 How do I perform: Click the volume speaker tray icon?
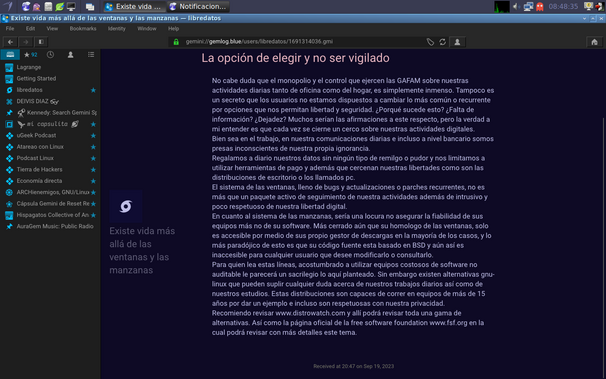coord(516,6)
